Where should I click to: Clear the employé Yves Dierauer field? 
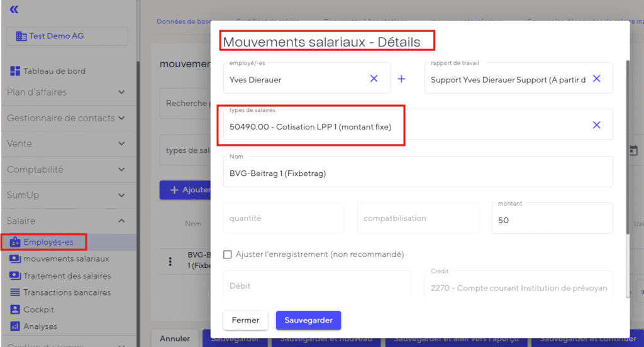coord(374,79)
